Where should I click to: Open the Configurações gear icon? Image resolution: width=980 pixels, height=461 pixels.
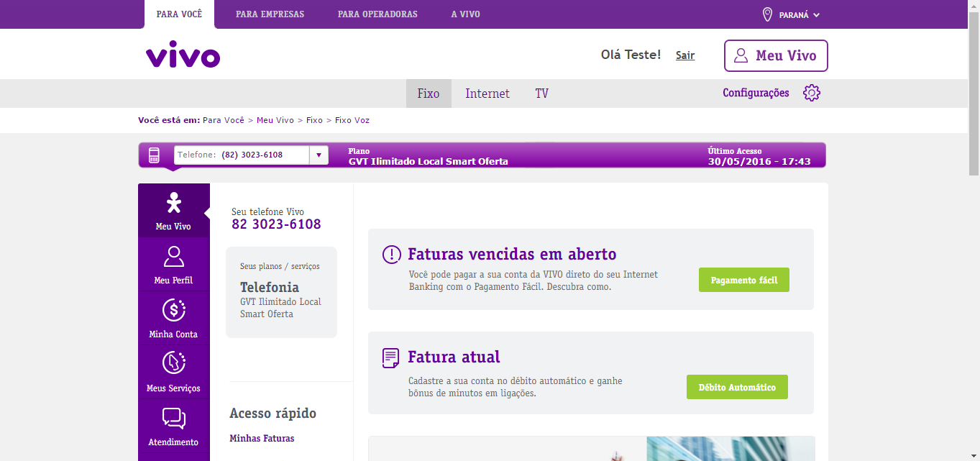pos(812,93)
